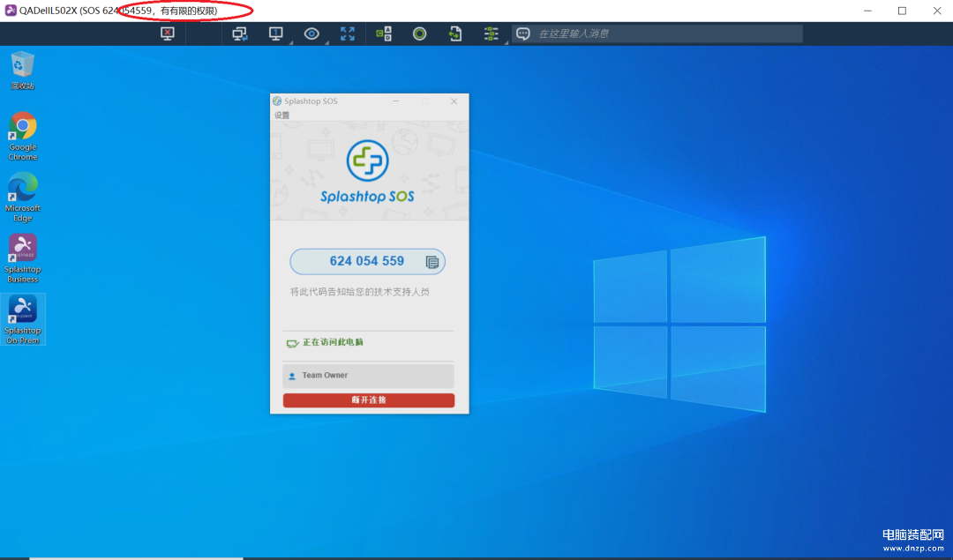Close the Splashtop SOS window

(454, 101)
